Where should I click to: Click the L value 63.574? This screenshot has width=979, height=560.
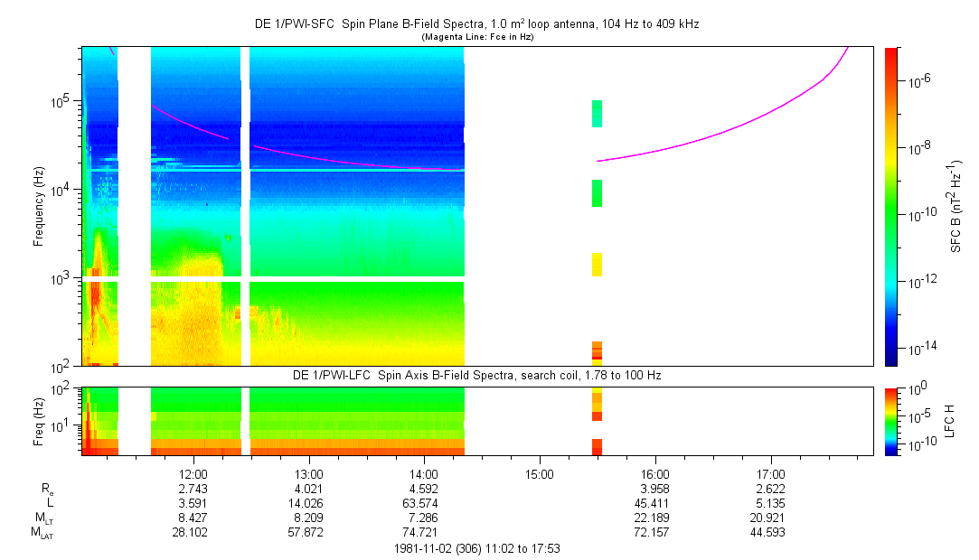(x=424, y=503)
